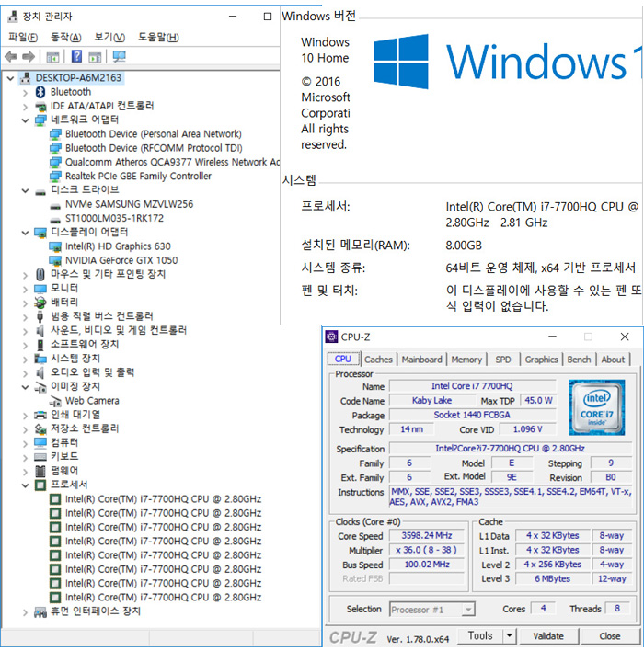The height and width of the screenshot is (651, 644).
Task: Select NVMe SAMSUNG MZVLW256 disk drive
Action: tap(129, 204)
